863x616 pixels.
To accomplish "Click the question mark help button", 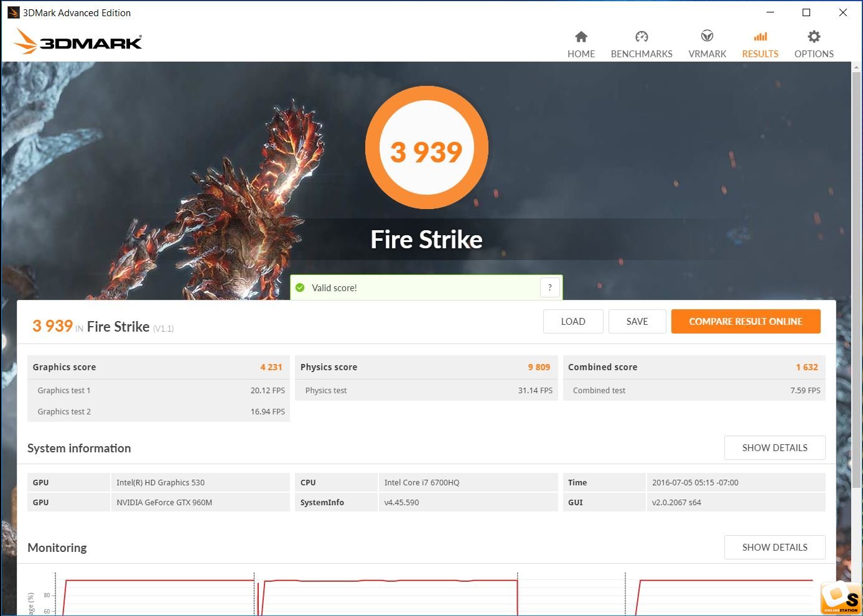I will pos(550,287).
